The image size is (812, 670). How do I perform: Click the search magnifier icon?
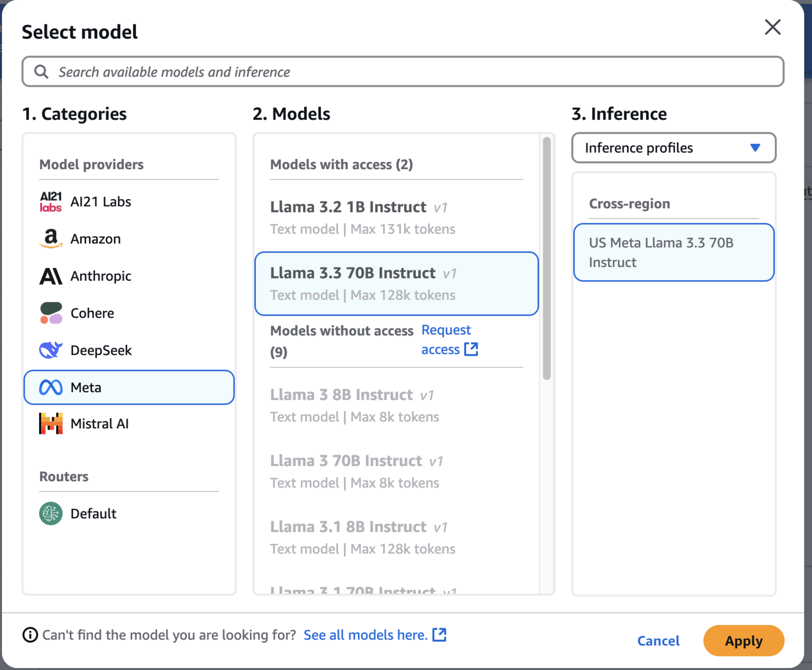pos(42,72)
